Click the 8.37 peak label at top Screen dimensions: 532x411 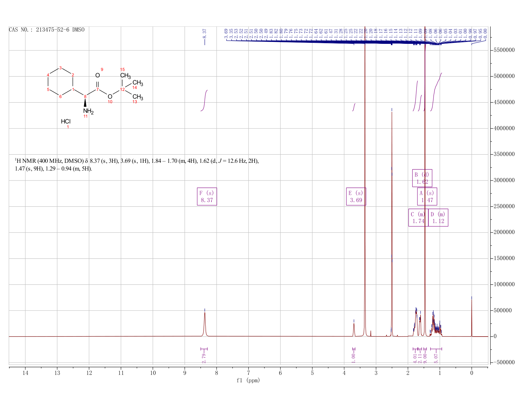coord(204,33)
